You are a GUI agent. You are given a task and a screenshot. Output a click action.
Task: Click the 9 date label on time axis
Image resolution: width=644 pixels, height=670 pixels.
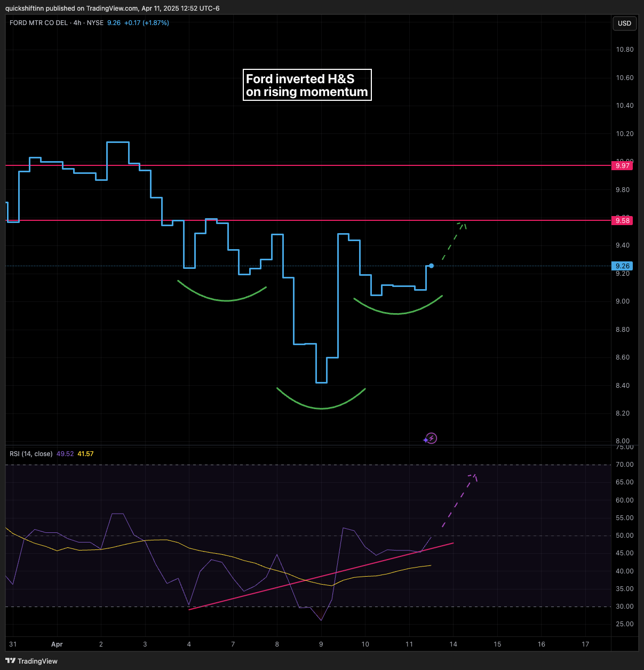point(321,644)
